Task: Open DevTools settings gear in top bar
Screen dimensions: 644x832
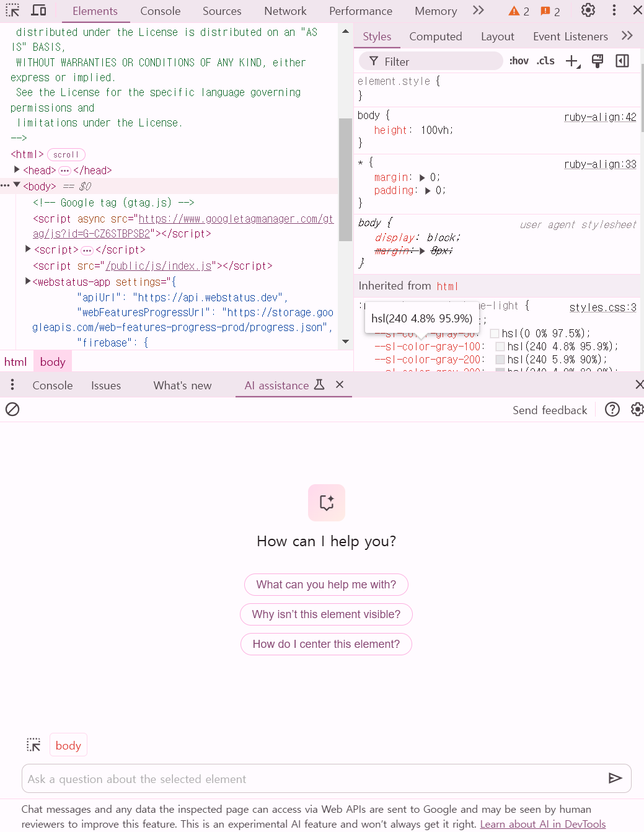Action: click(x=588, y=11)
